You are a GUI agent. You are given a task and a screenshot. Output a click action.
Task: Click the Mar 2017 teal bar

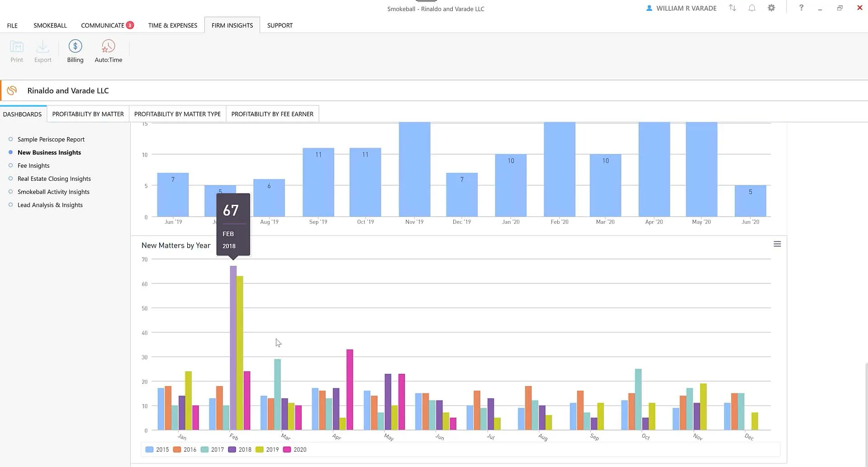pos(277,395)
